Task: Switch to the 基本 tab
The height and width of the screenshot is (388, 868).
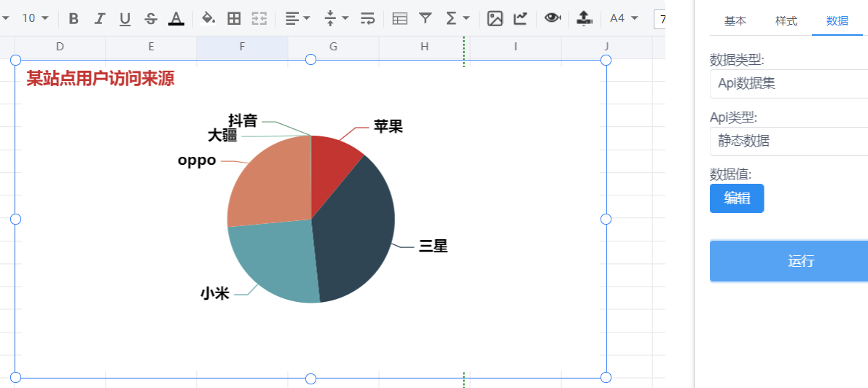Action: (x=735, y=21)
